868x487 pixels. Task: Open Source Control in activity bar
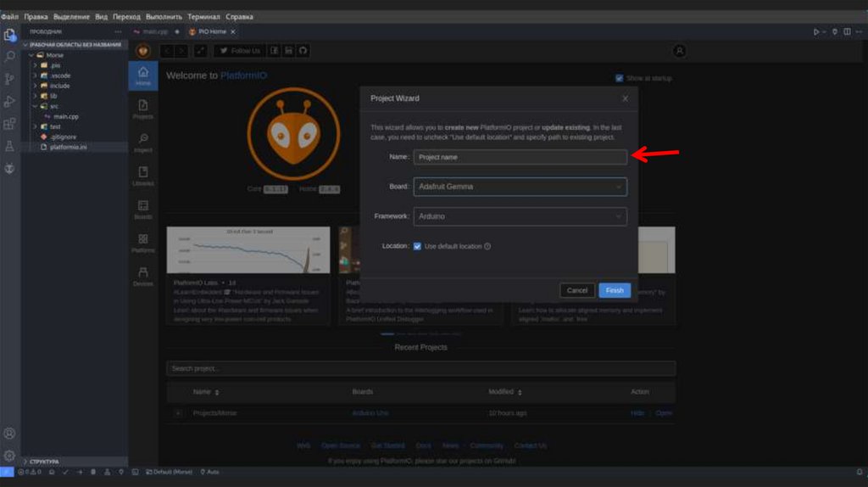pyautogui.click(x=10, y=79)
